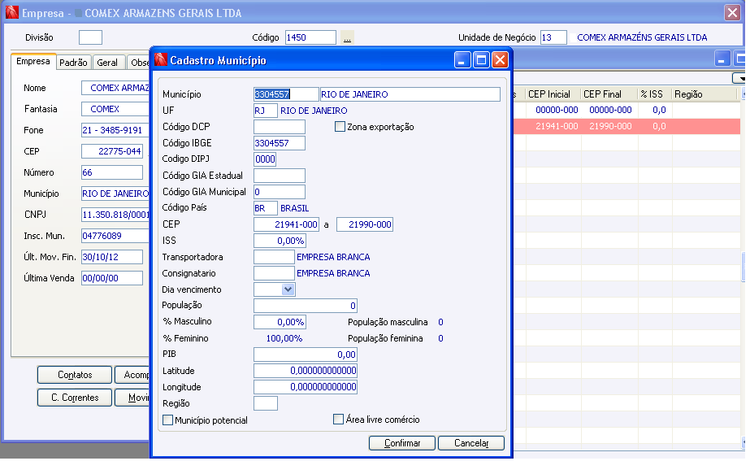Switch to Empresa tab

[x=33, y=61]
